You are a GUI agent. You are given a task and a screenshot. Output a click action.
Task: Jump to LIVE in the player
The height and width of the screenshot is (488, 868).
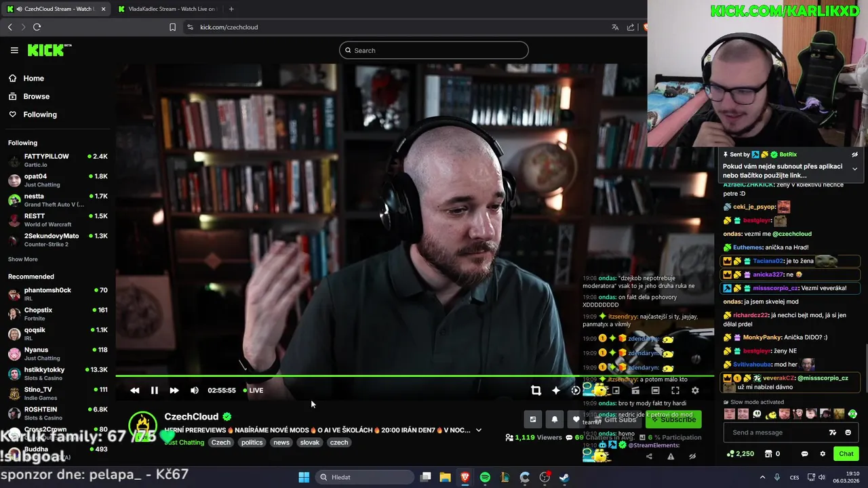click(253, 390)
